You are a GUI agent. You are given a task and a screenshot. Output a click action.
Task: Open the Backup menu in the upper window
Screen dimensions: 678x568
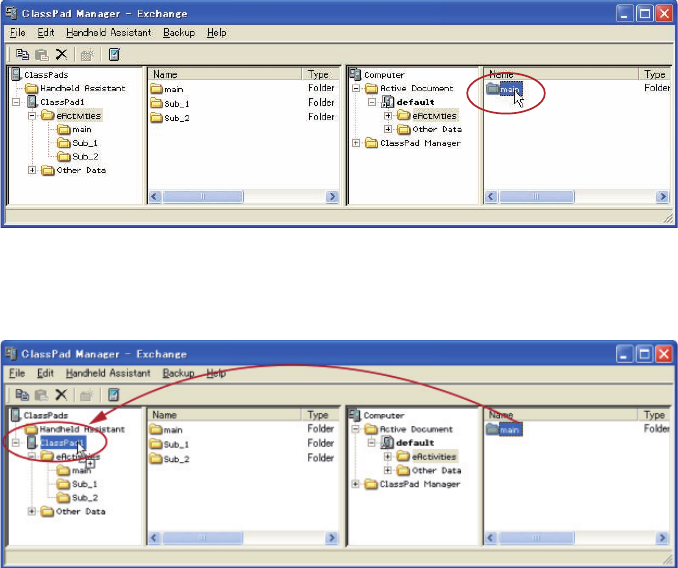point(179,33)
